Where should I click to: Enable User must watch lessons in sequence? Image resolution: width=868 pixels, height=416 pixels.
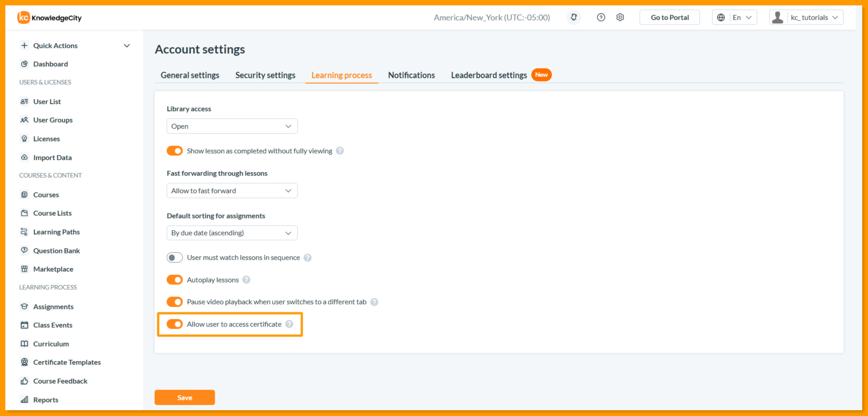[174, 257]
